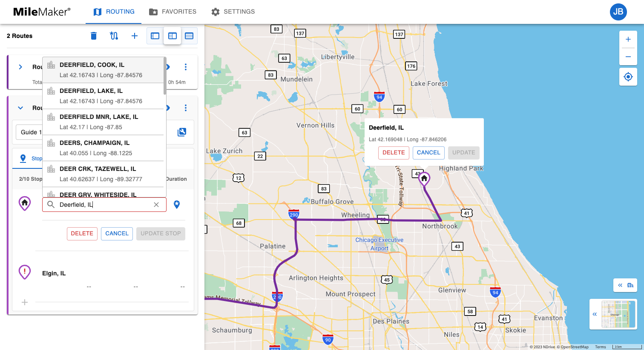Open the FAVORITES tab
This screenshot has width=644, height=350.
point(172,12)
